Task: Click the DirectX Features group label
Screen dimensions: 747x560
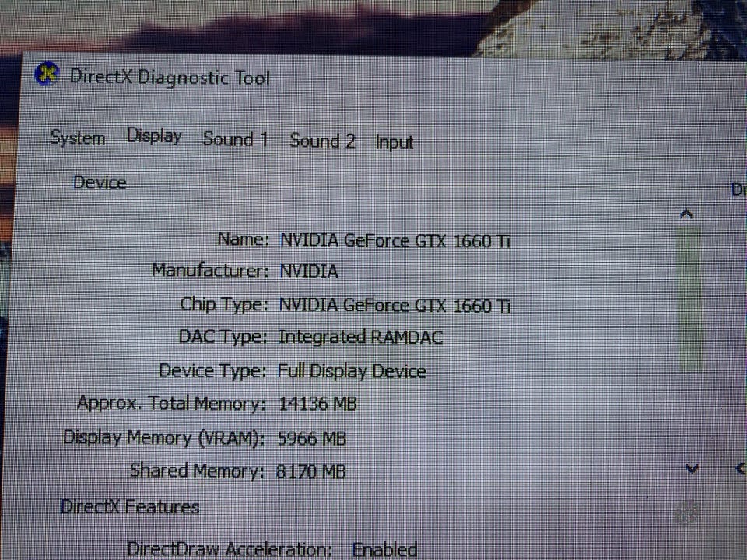Action: click(x=130, y=506)
